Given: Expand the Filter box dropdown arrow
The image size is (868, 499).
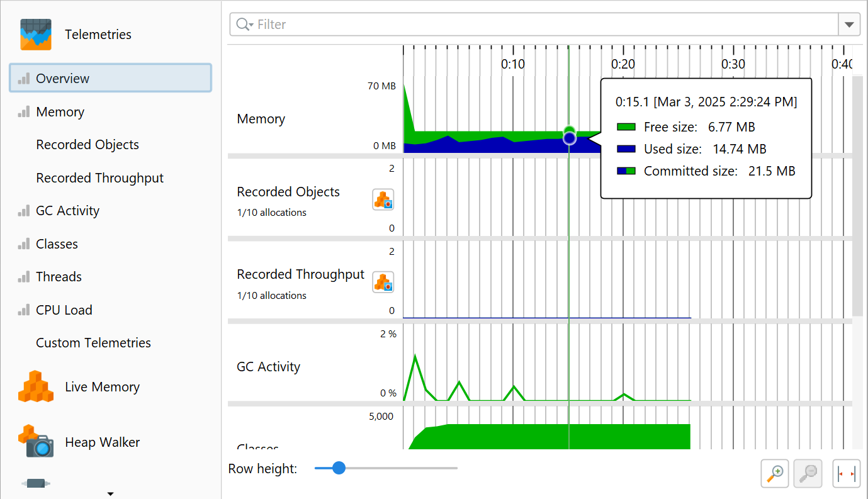Looking at the screenshot, I should 849,25.
